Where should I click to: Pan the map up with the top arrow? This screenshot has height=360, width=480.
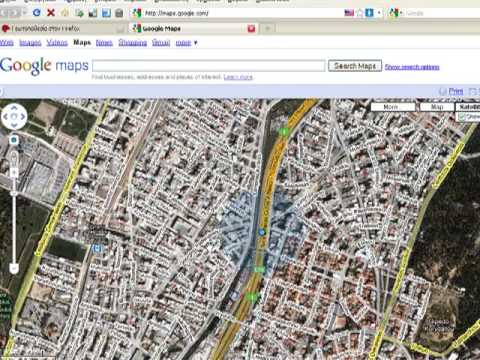point(14,108)
